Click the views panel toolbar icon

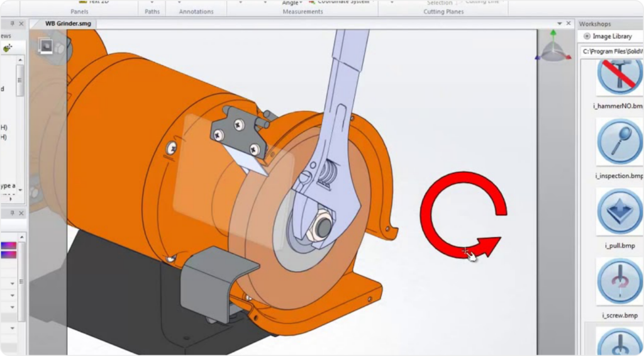8,48
